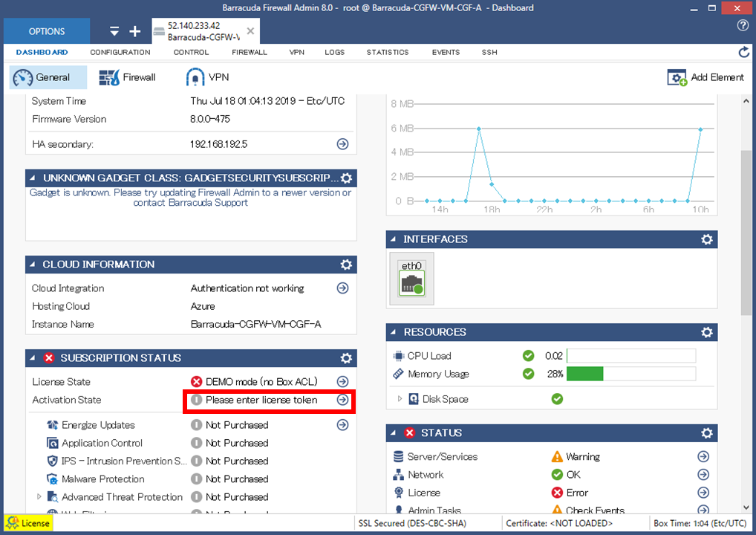Click the Memory Usage progress bar

click(631, 374)
